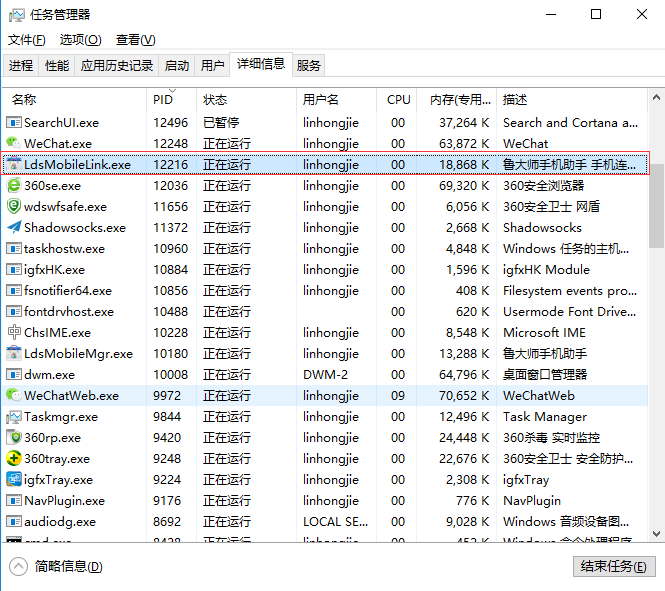Screen dimensions: 665x591
Task: Click the DWM-2 user name cell
Action: tap(325, 375)
